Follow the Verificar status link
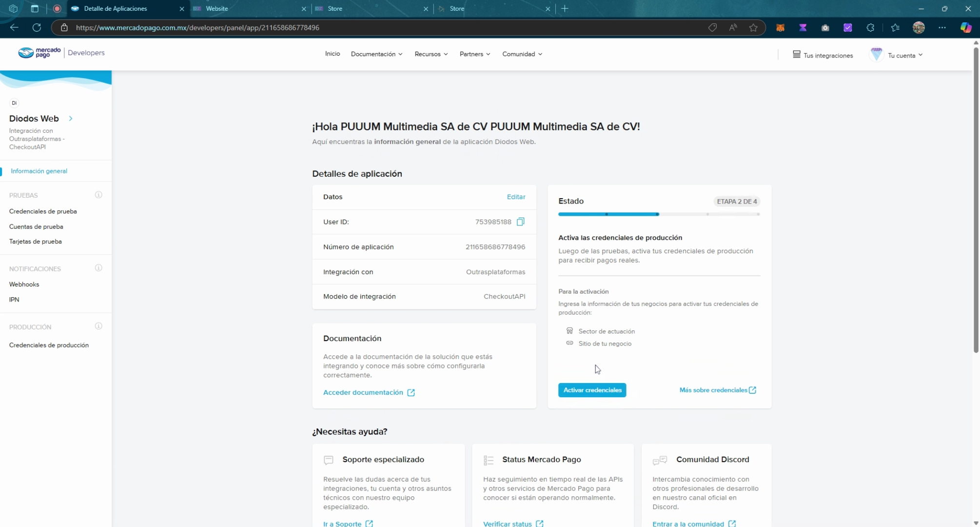This screenshot has width=980, height=527. (x=513, y=524)
